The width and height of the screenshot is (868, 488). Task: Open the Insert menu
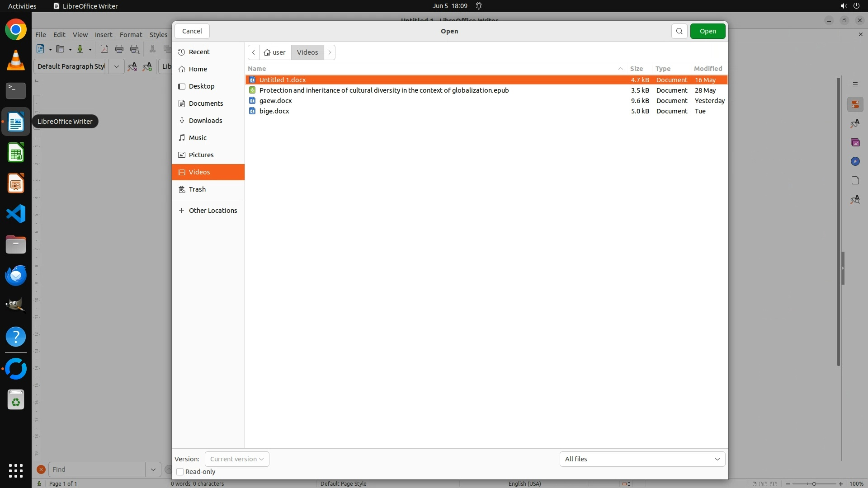[x=103, y=35]
